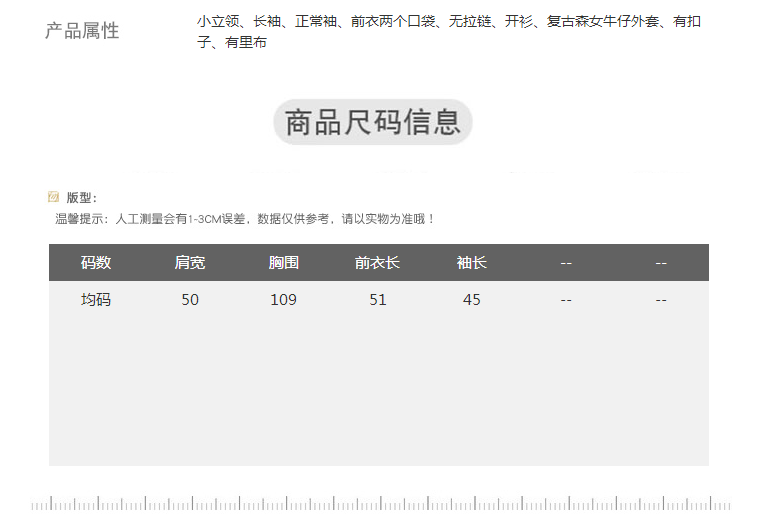
Task: Select the 产品属性 label
Action: (82, 31)
